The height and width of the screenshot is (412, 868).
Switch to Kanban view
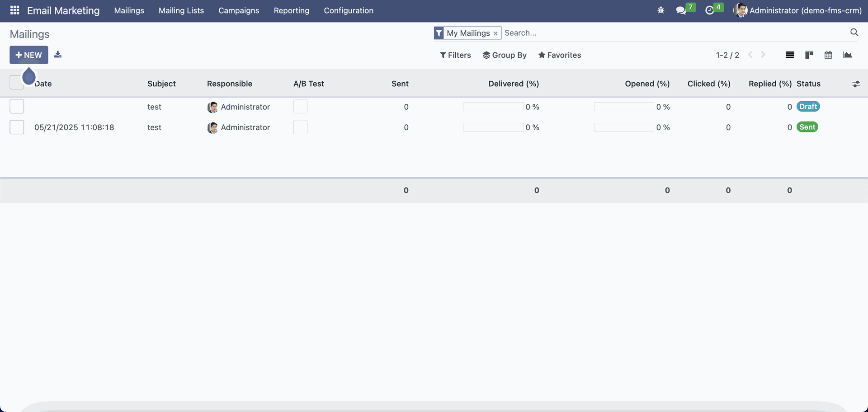click(809, 55)
